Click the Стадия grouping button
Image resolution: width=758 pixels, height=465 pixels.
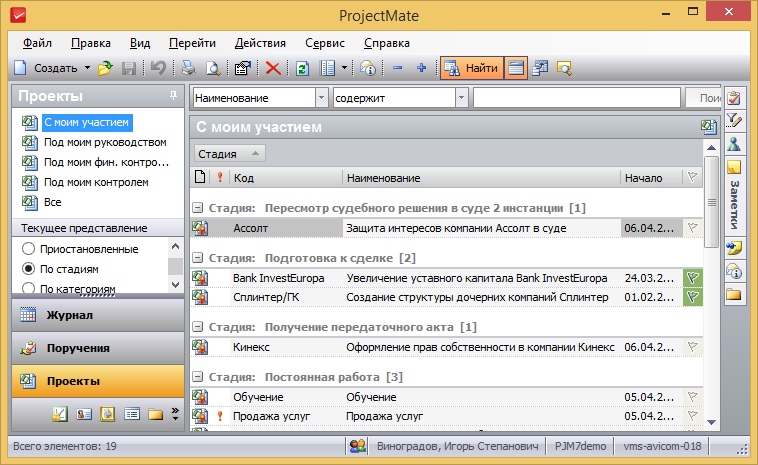coord(229,154)
